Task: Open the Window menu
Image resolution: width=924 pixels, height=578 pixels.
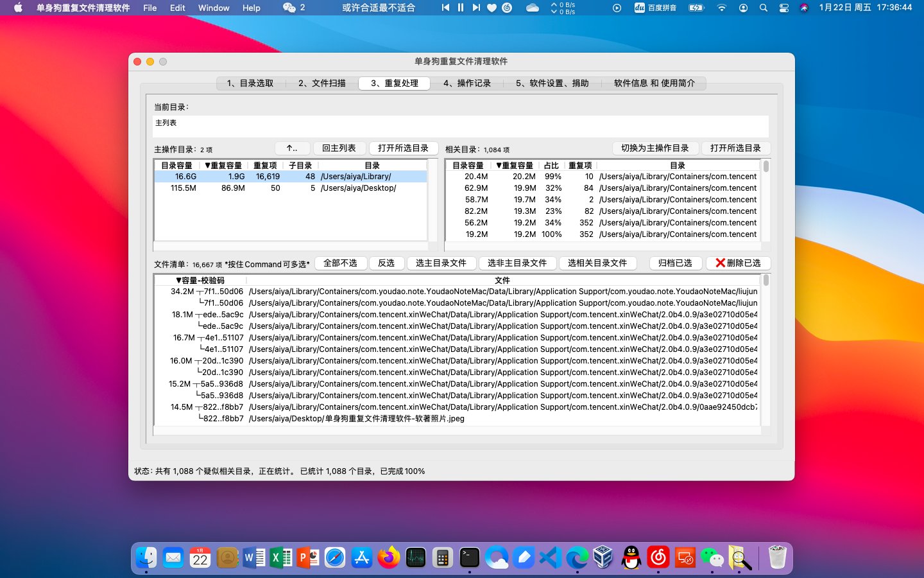Action: (x=214, y=8)
